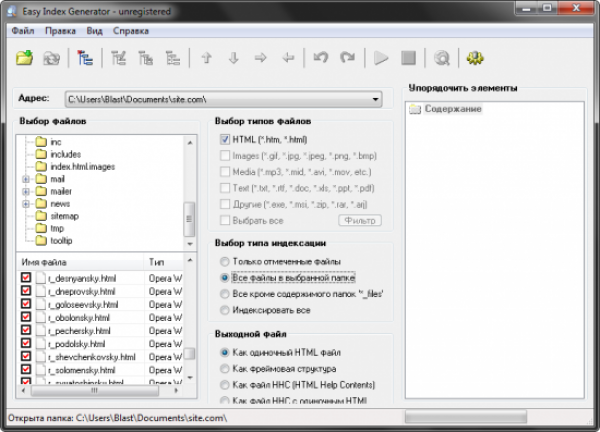Click the Фильтр button
Image resolution: width=600 pixels, height=432 pixels.
pyautogui.click(x=359, y=220)
